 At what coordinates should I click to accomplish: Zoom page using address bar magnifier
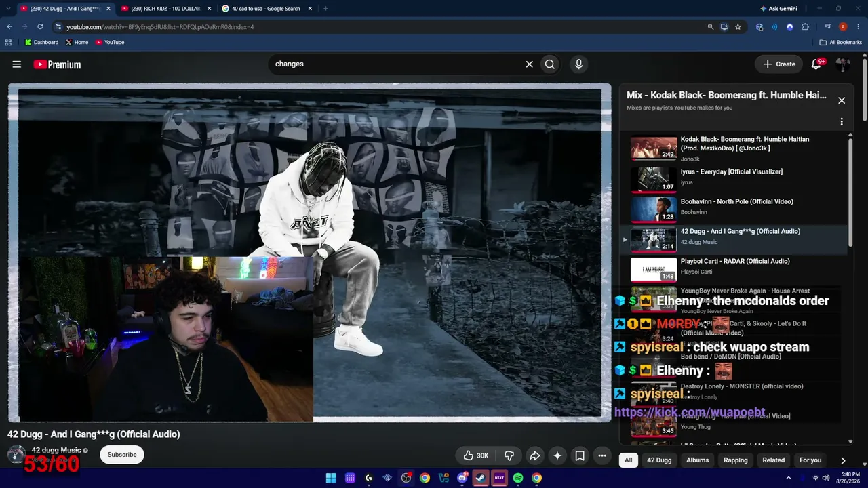[711, 27]
